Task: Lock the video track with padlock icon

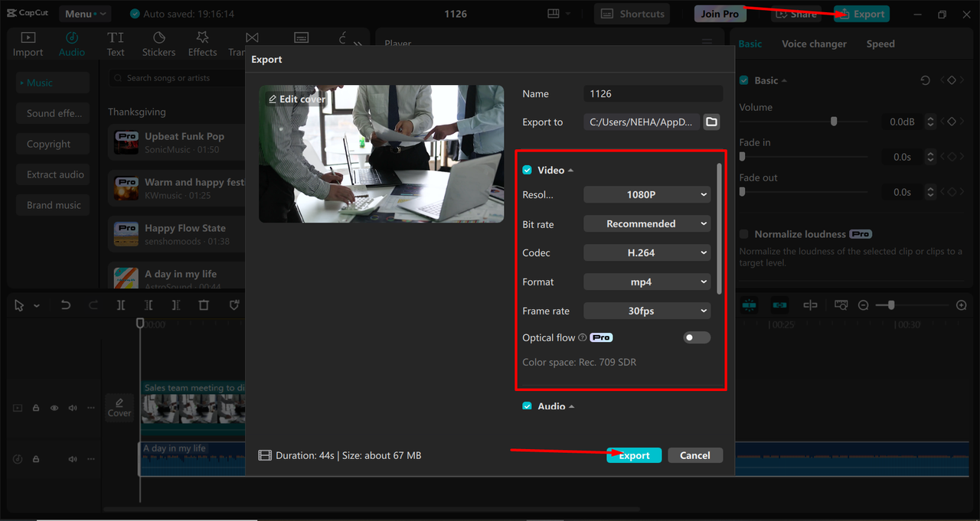Action: pos(36,409)
